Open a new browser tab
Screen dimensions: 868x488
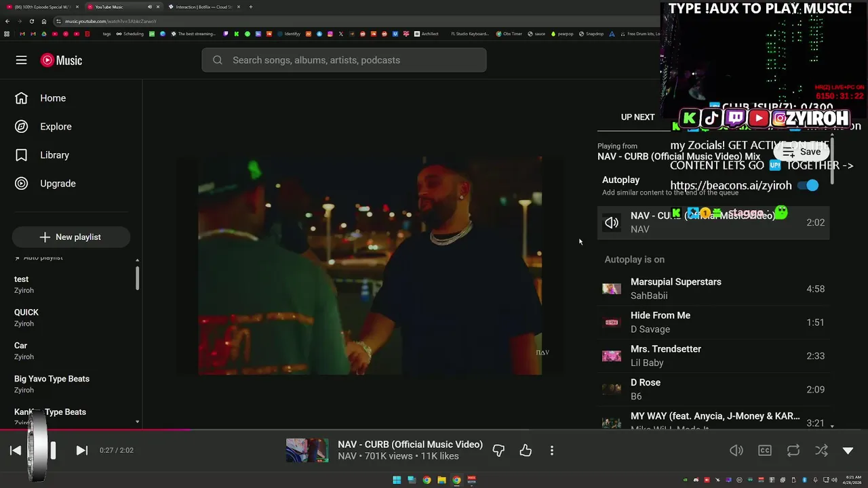click(251, 7)
